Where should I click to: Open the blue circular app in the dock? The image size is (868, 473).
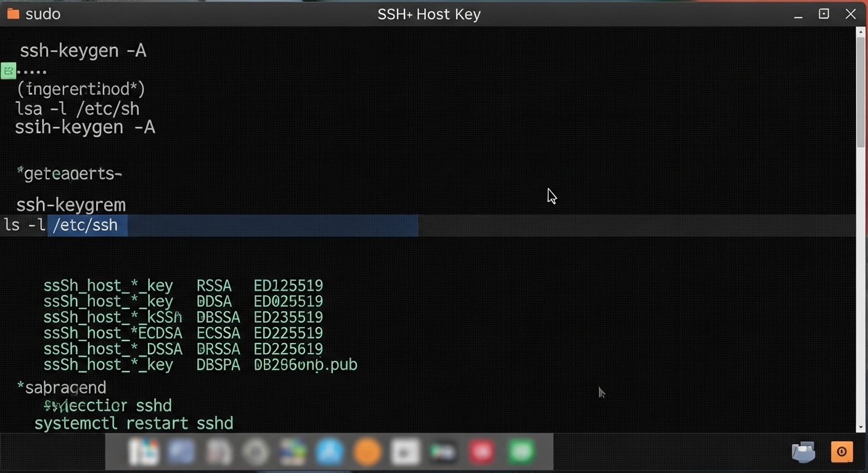pos(329,453)
